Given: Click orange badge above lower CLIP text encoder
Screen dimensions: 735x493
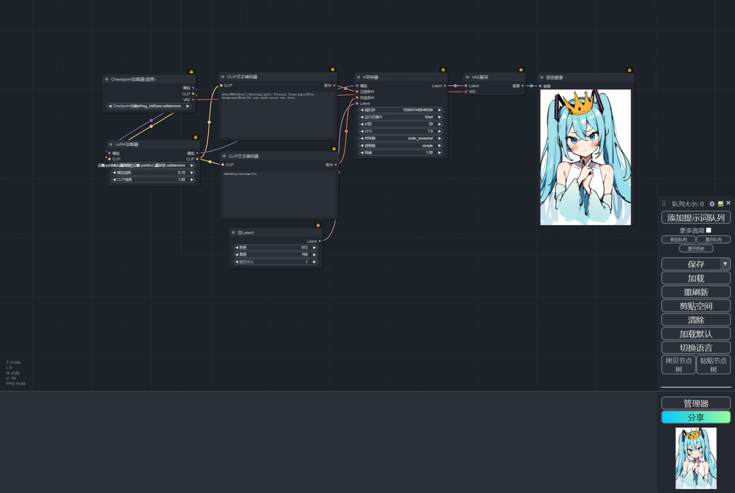Looking at the screenshot, I should [334, 149].
